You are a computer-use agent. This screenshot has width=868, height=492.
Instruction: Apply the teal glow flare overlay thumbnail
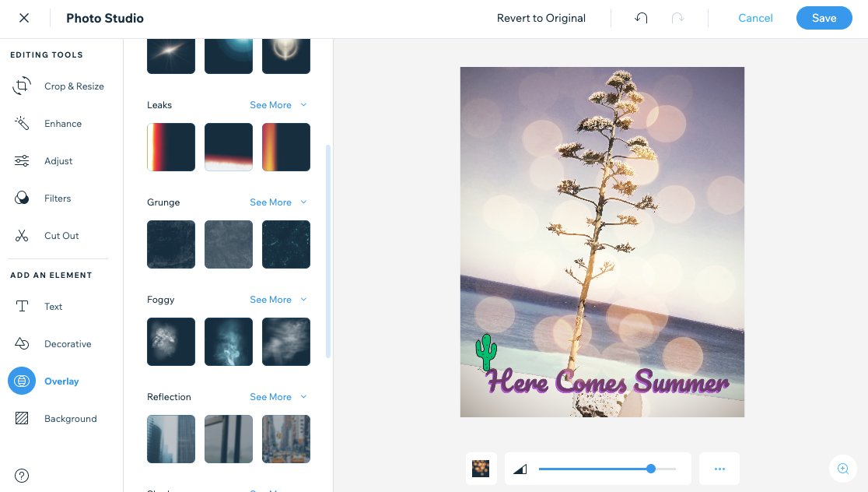click(229, 56)
